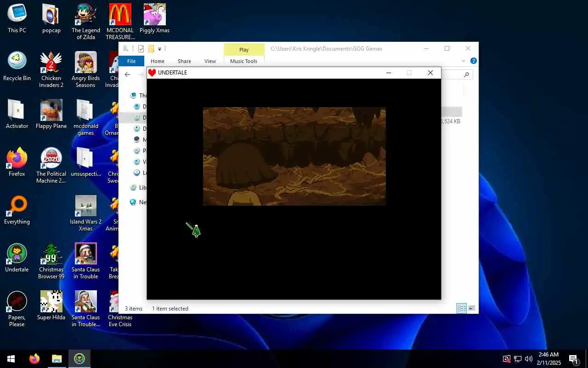Viewport: 588px width, 368px height.
Task: Open Explorer help question mark icon
Action: coord(473,61)
